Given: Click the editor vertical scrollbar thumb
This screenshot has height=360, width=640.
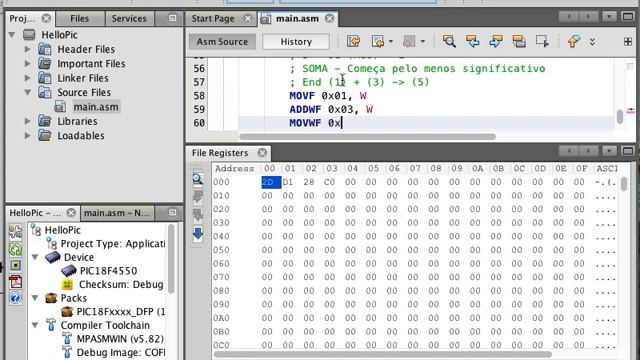Looking at the screenshot, I should coord(620,116).
